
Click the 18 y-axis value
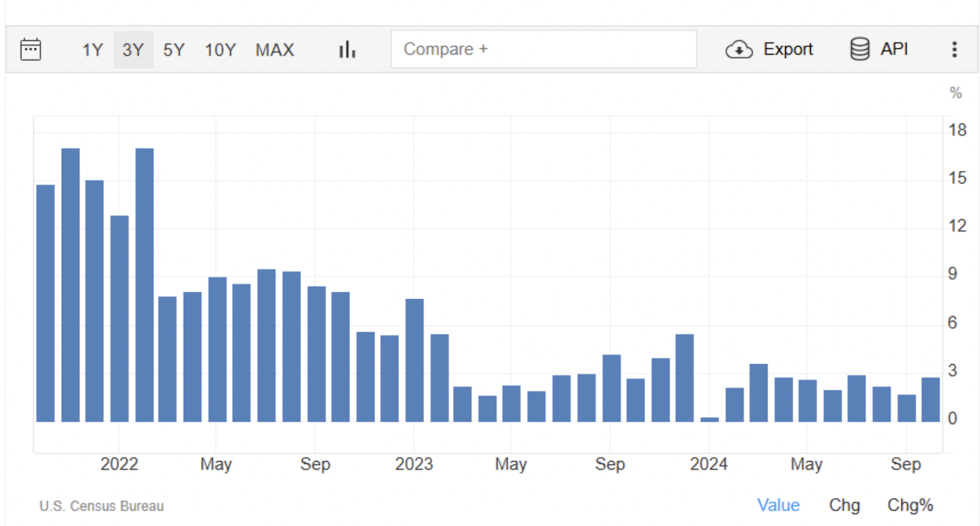pyautogui.click(x=957, y=130)
